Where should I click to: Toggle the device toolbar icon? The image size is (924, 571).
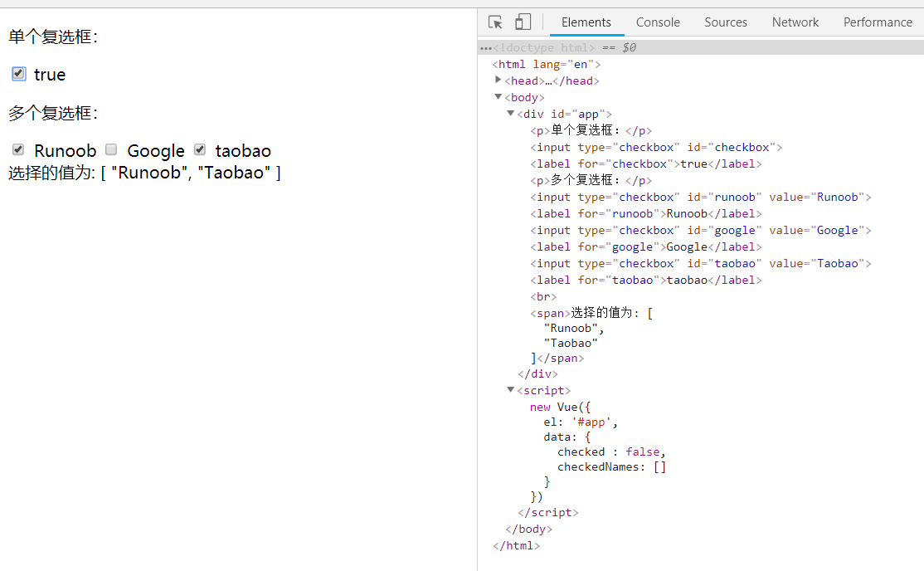(x=523, y=22)
